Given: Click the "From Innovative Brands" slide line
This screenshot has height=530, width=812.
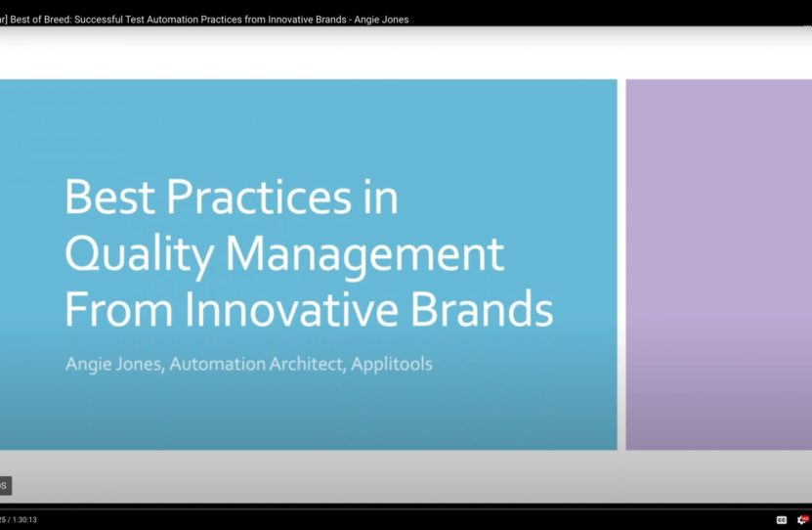Looking at the screenshot, I should 309,310.
